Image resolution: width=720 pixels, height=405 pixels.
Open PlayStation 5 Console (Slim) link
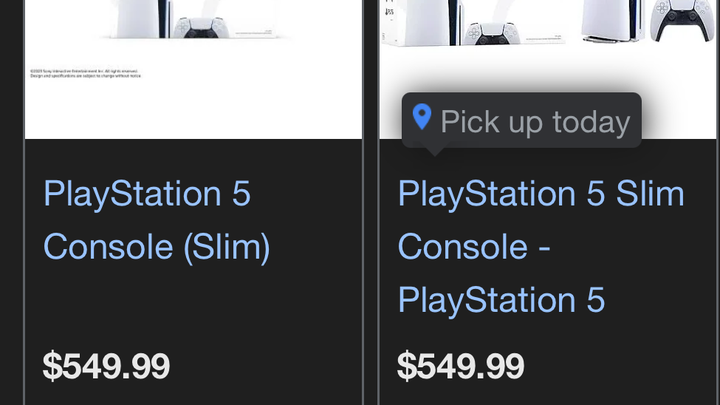click(x=156, y=220)
